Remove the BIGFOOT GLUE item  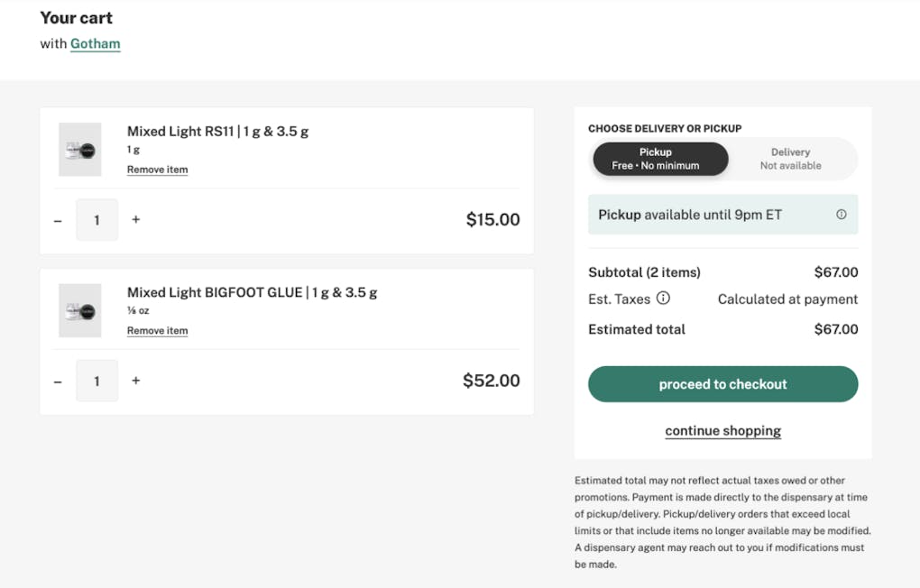tap(157, 331)
